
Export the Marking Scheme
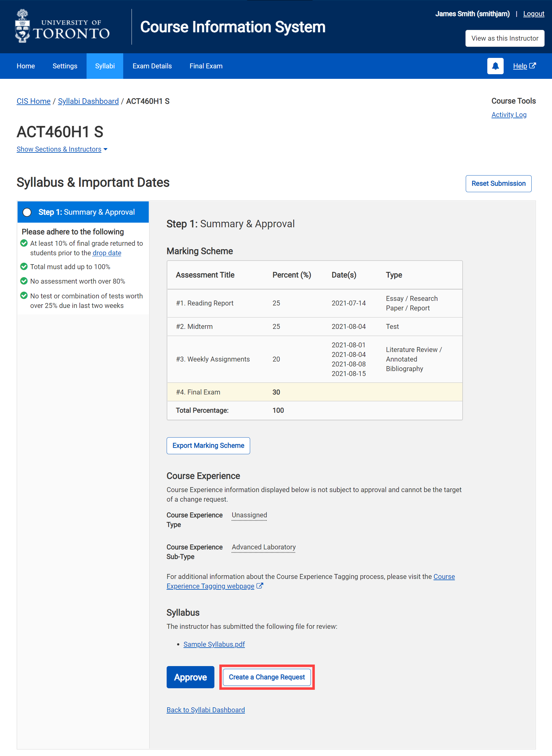tap(208, 445)
